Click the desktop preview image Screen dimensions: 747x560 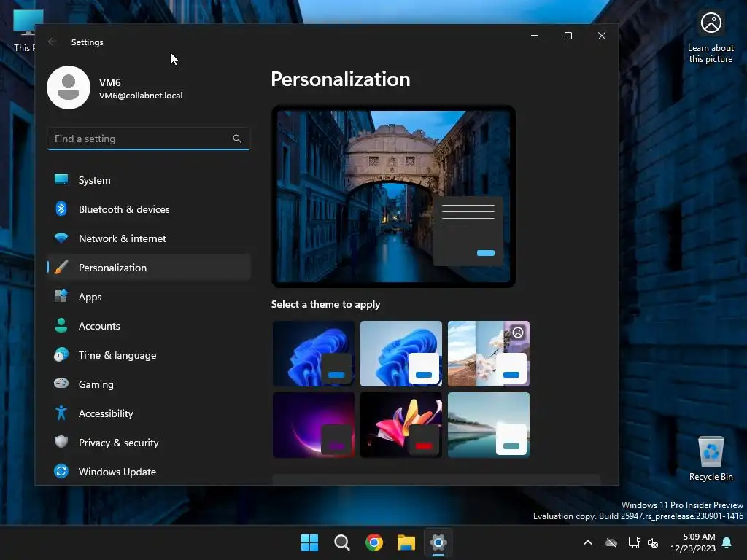pyautogui.click(x=393, y=196)
